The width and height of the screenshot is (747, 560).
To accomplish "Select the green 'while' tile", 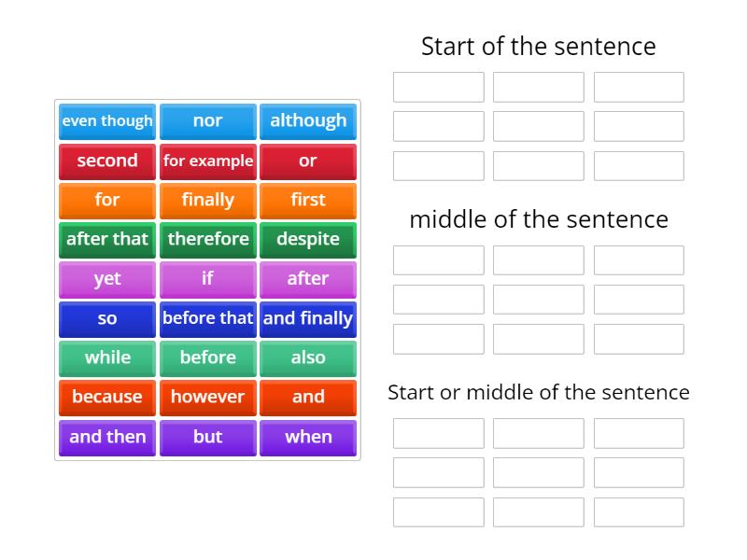I will pyautogui.click(x=107, y=358).
